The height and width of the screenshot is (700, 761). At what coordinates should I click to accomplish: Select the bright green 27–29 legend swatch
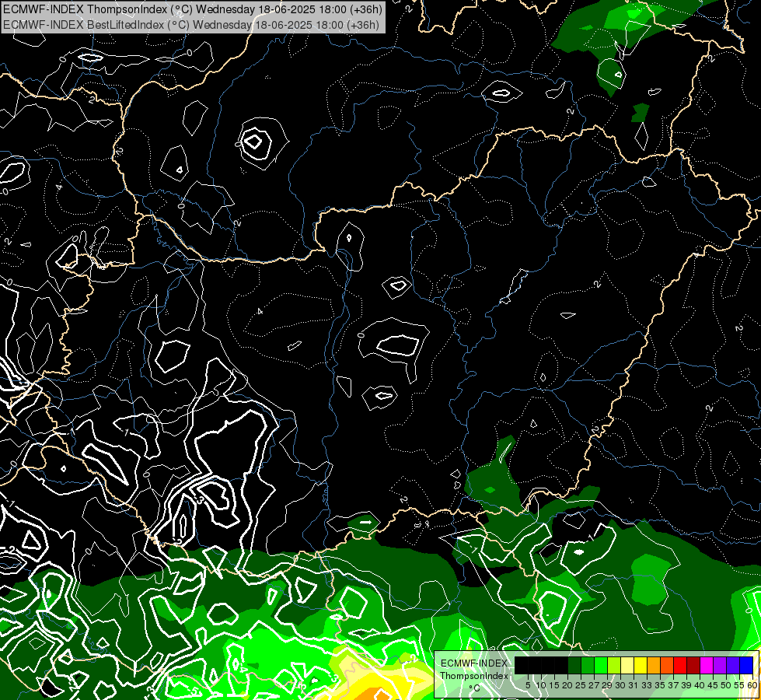tap(601, 665)
